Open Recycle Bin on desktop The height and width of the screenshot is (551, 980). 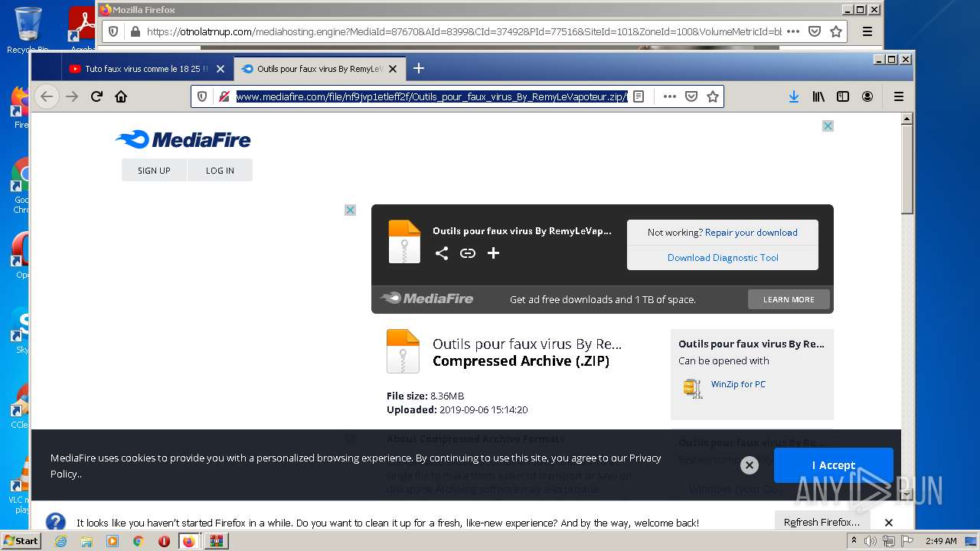(28, 31)
